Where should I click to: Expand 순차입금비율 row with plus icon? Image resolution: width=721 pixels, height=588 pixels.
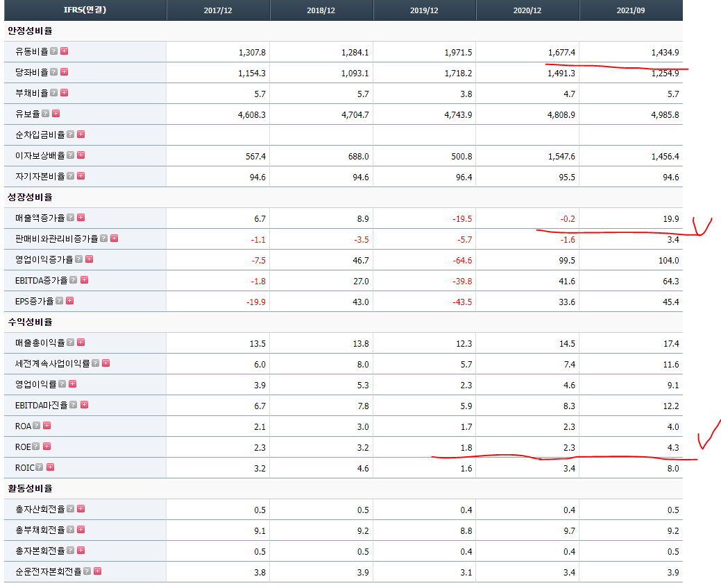(x=81, y=134)
